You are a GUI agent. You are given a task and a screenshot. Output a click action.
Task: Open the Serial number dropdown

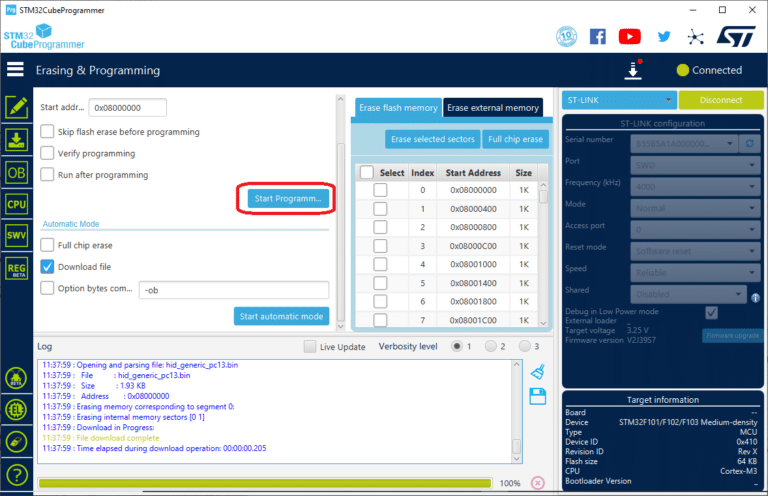tap(684, 143)
